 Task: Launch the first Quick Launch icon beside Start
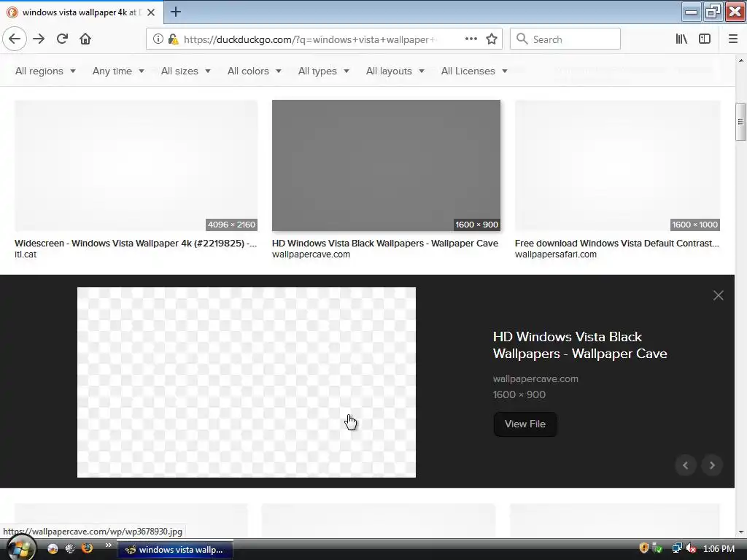[53, 548]
